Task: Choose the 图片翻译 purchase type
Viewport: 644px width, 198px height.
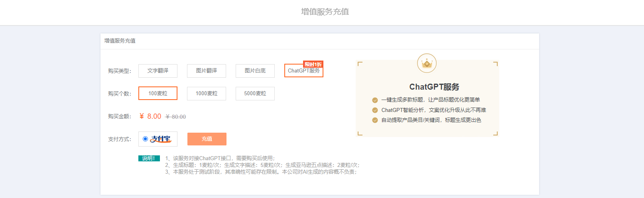Action: tap(207, 71)
